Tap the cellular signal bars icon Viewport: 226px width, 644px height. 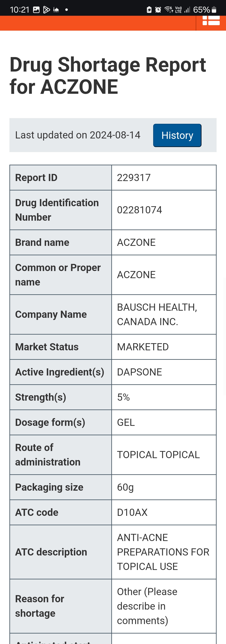[x=187, y=10]
